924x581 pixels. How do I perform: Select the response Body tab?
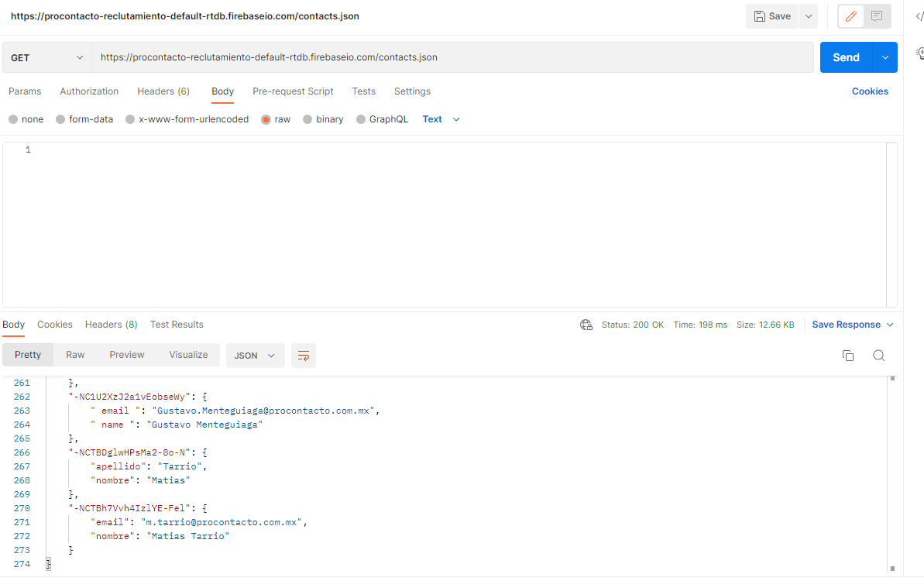click(13, 325)
